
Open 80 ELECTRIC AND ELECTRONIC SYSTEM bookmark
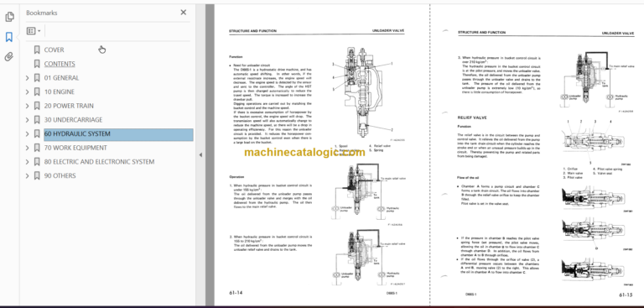[99, 162]
